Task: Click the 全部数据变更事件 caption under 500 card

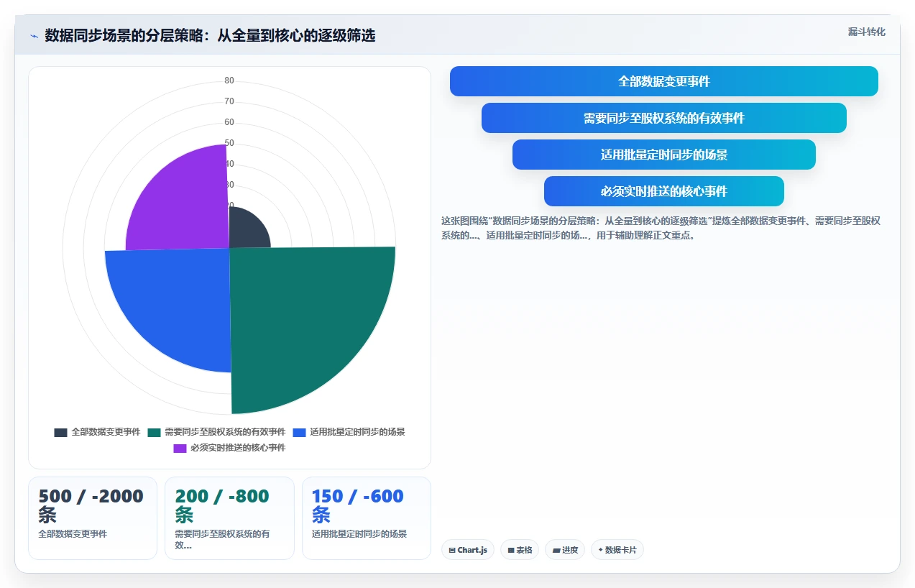Action: coord(73,534)
